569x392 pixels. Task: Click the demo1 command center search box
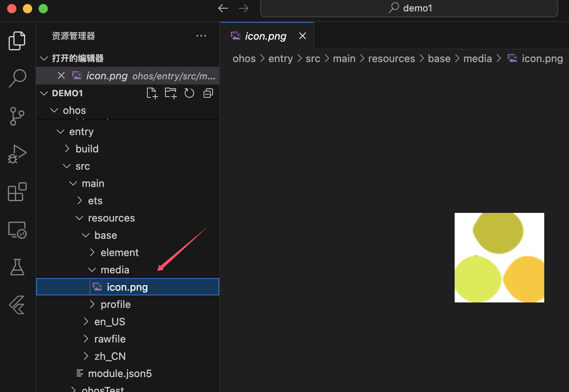click(x=409, y=8)
